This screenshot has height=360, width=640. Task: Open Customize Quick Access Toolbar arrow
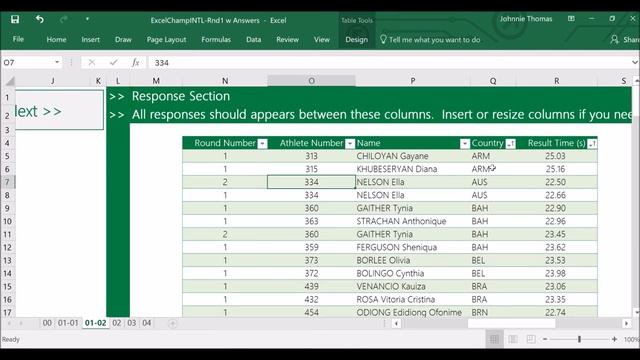87,19
